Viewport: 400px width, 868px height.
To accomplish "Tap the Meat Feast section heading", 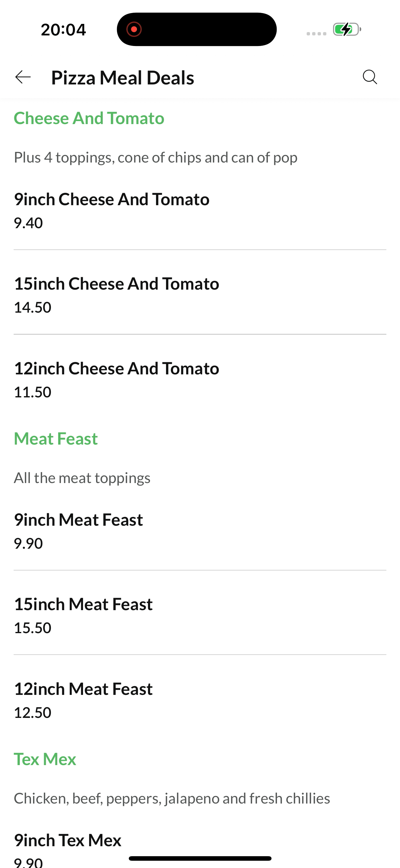I will tap(56, 438).
